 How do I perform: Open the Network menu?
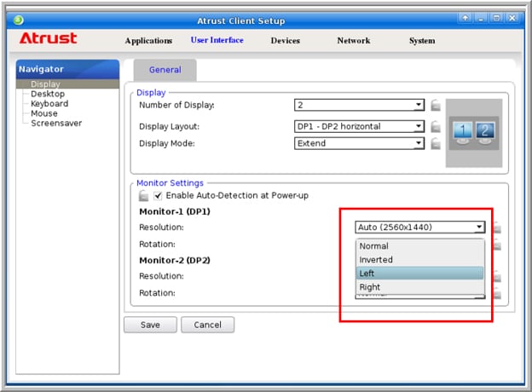pyautogui.click(x=354, y=41)
